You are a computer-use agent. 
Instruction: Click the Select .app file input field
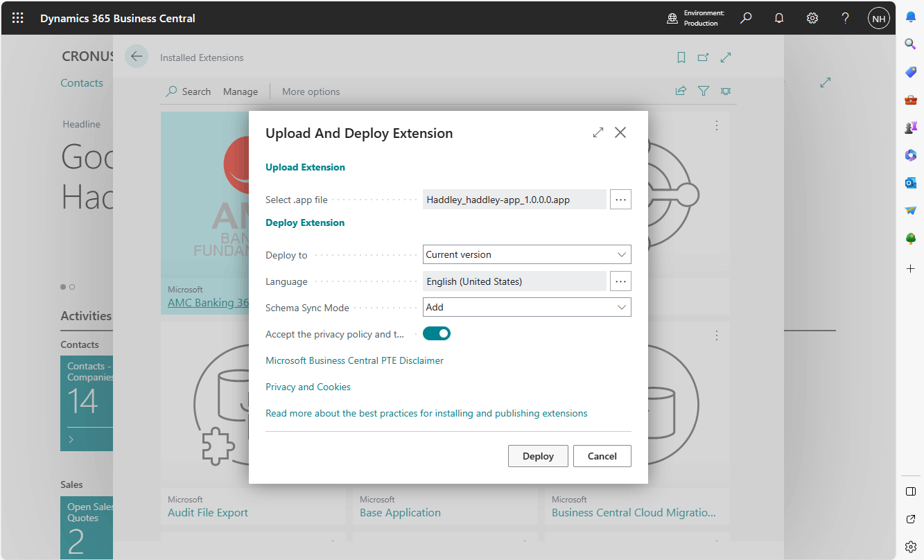(x=514, y=200)
